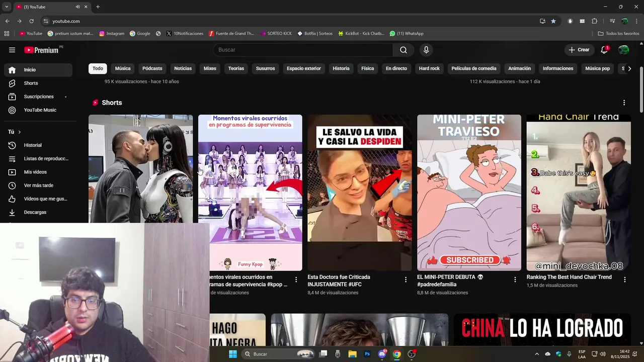Select the Música pop chip
This screenshot has height=362, width=644.
[x=598, y=68]
